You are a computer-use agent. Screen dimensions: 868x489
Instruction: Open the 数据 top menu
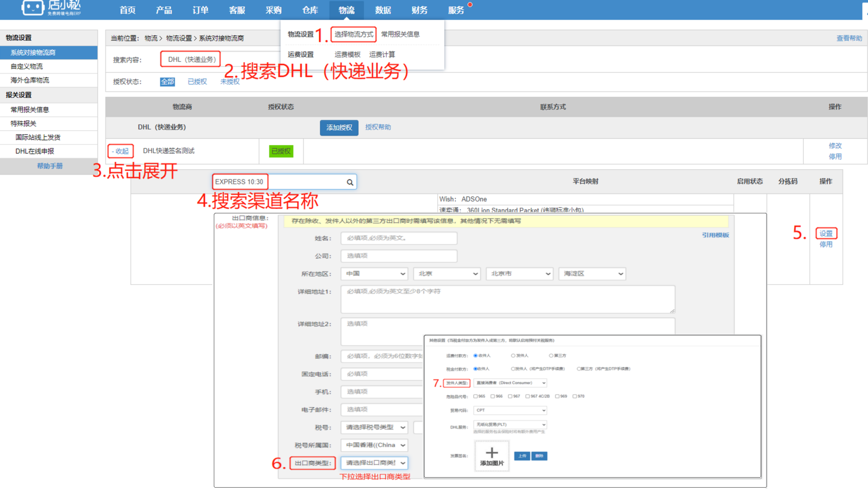click(383, 10)
